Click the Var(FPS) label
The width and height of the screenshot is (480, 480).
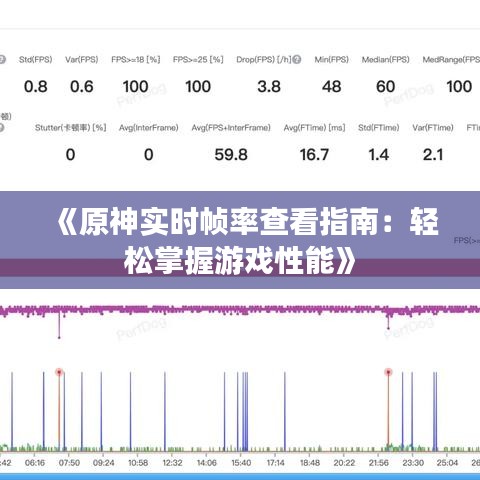click(x=82, y=60)
